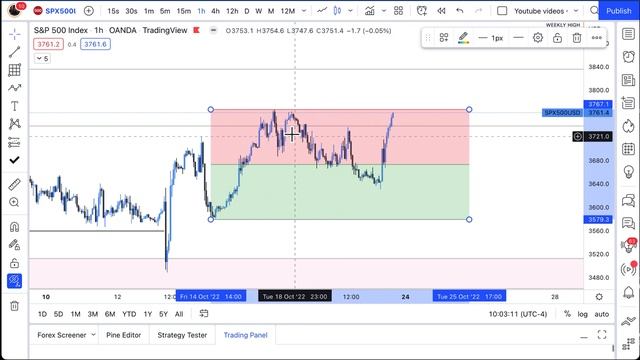Switch to 4h timeframe

point(216,11)
